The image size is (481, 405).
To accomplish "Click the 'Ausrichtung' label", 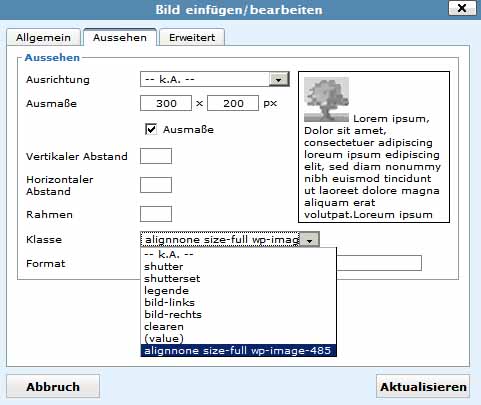I will 58,80.
